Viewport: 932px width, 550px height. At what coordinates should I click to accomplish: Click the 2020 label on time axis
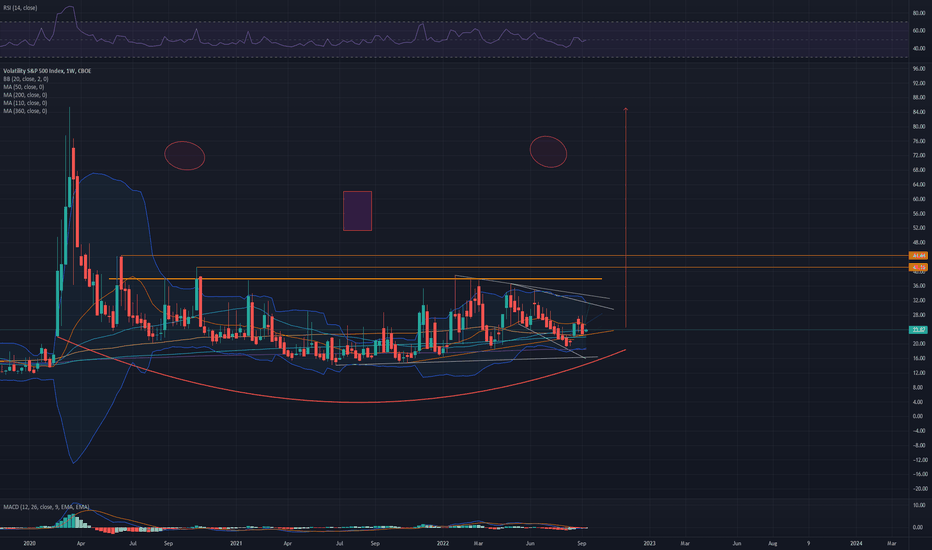29,543
